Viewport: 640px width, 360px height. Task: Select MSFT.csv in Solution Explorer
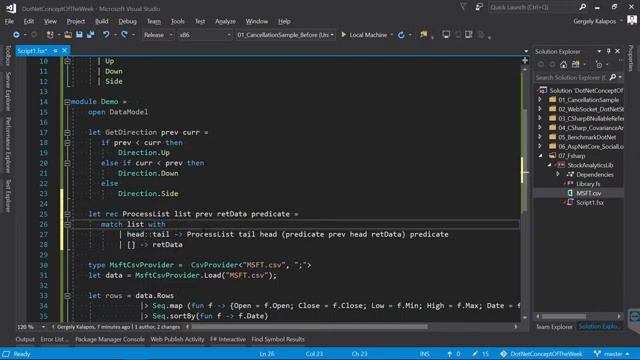pyautogui.click(x=589, y=193)
